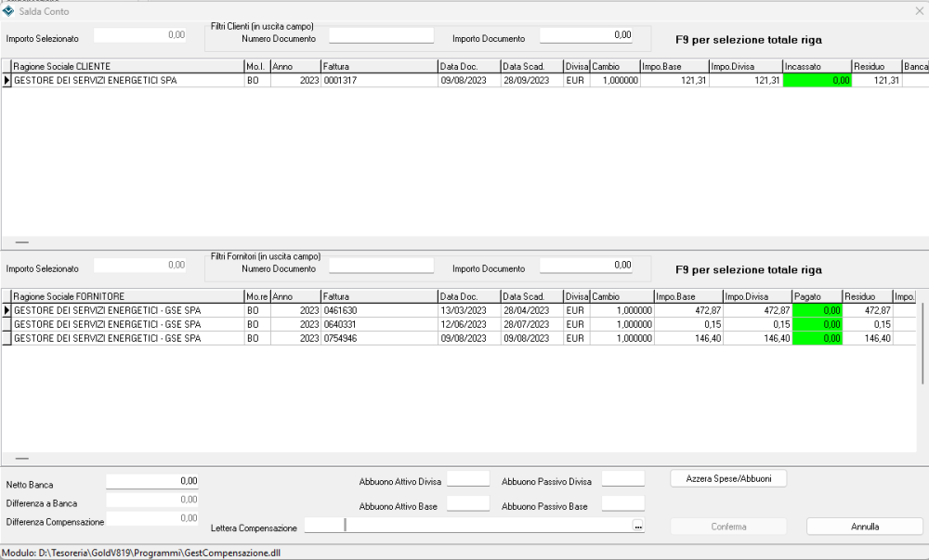
Task: Click the Azzera Spese/Abbuoni button
Action: coord(728,478)
